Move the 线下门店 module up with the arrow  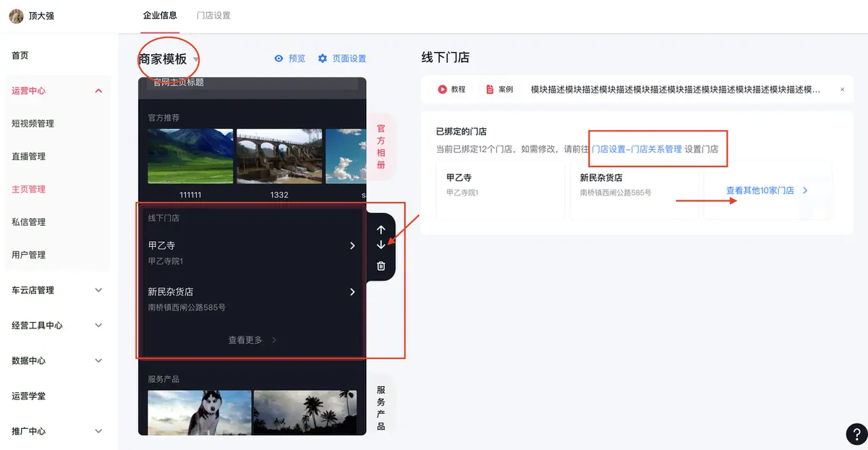point(381,230)
